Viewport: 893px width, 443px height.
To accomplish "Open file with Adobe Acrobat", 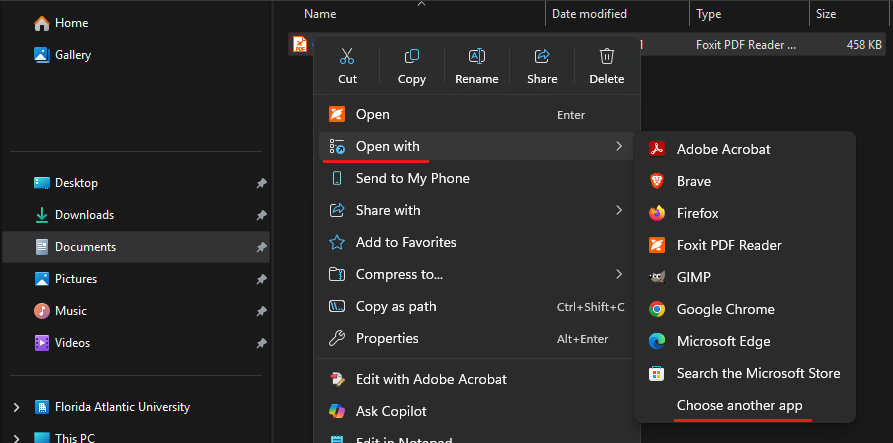I will point(723,149).
